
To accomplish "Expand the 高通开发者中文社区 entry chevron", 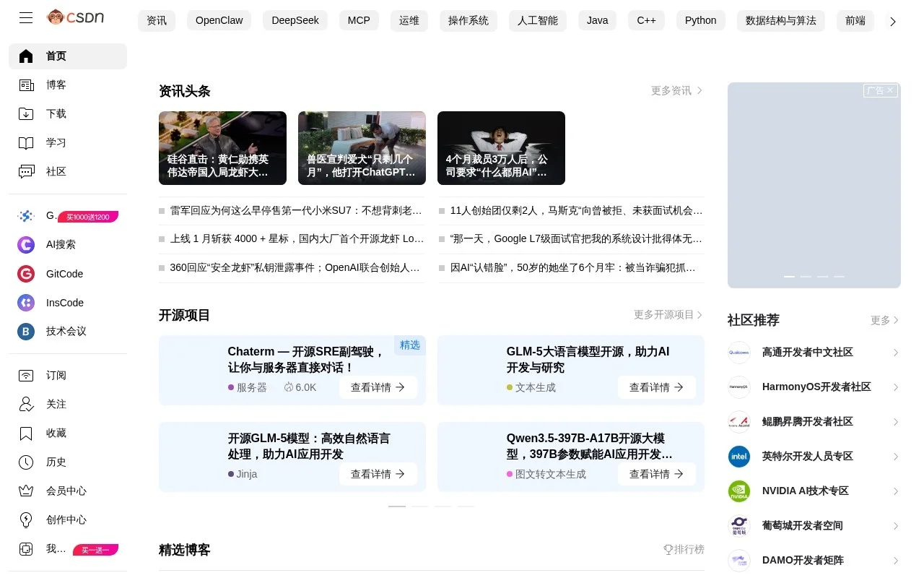I will coord(895,352).
